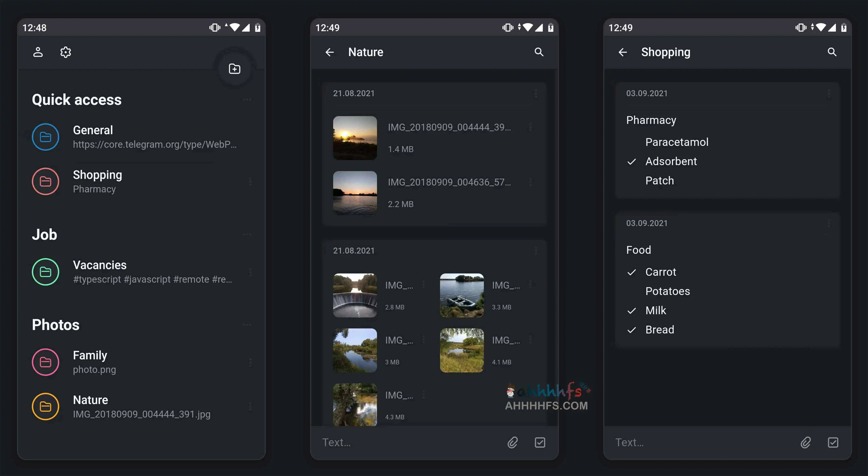Open more options for Photos section

coord(247,325)
